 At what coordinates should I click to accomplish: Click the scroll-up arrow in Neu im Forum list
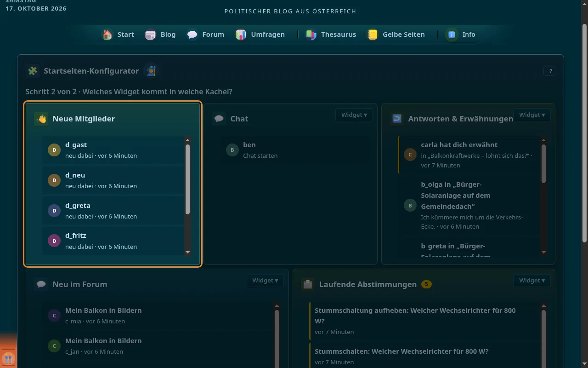(277, 305)
